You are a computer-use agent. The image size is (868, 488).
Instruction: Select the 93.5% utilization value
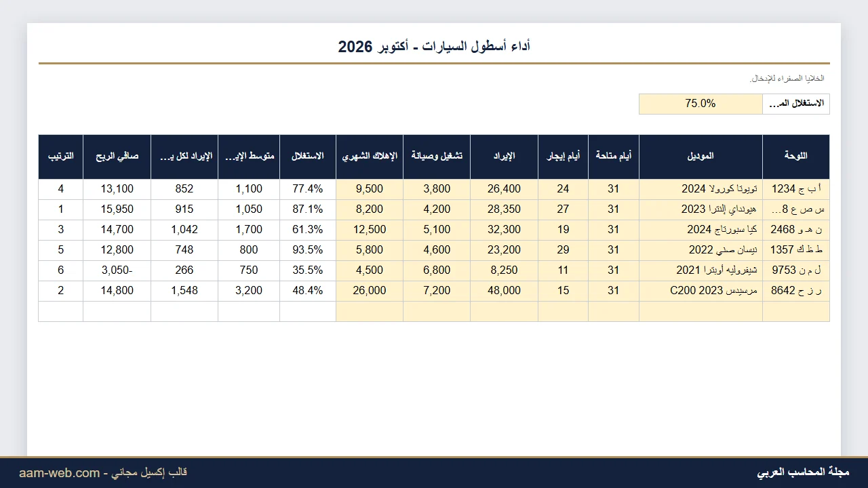[308, 250]
